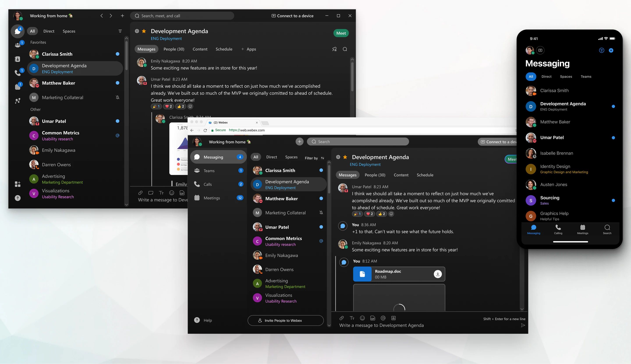Screen dimensions: 631x364
Task: Click the pinned messages icon in desktop app
Action: (x=334, y=49)
